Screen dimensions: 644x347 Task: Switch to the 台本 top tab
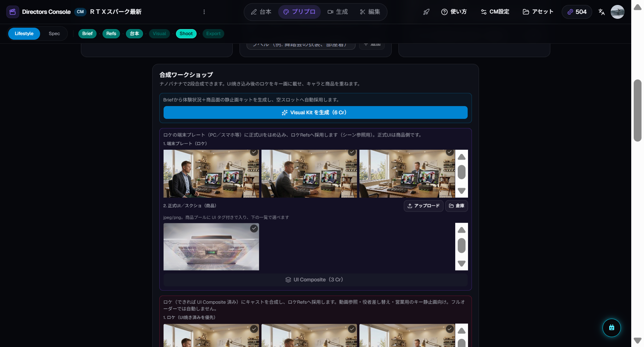(261, 12)
